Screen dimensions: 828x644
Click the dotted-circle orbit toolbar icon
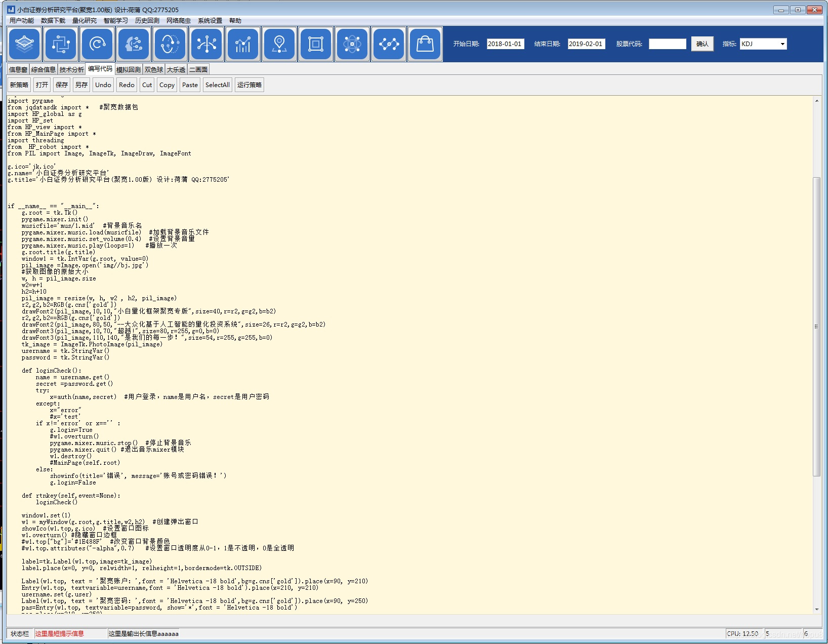[x=170, y=44]
